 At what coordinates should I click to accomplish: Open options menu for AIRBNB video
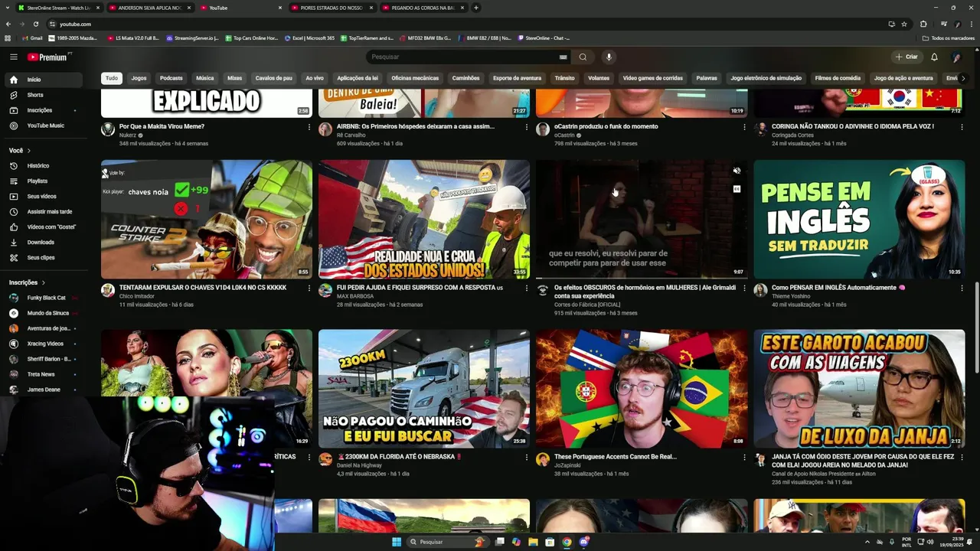click(526, 127)
